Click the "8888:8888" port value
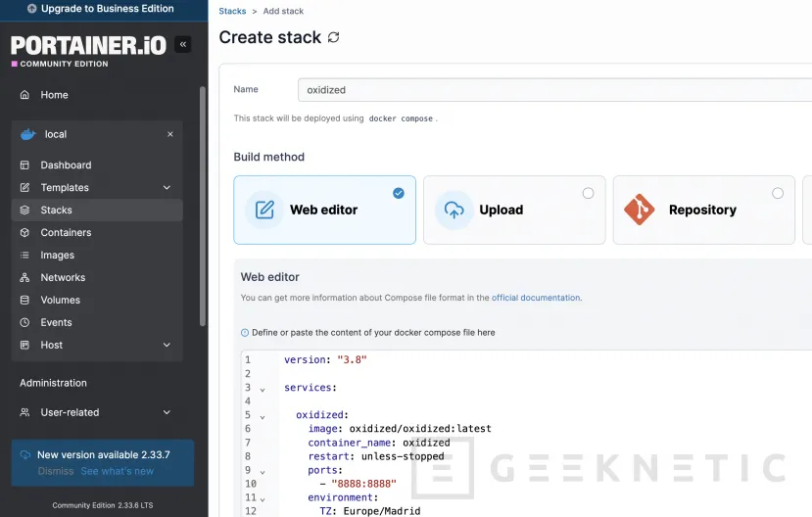This screenshot has height=517, width=812. (363, 484)
